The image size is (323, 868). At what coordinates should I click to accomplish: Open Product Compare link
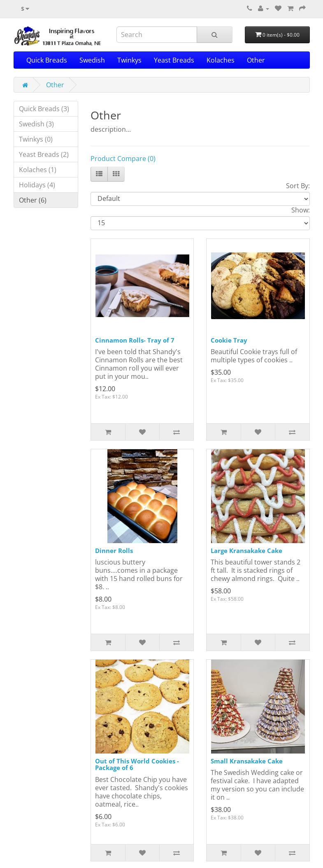[x=123, y=159]
